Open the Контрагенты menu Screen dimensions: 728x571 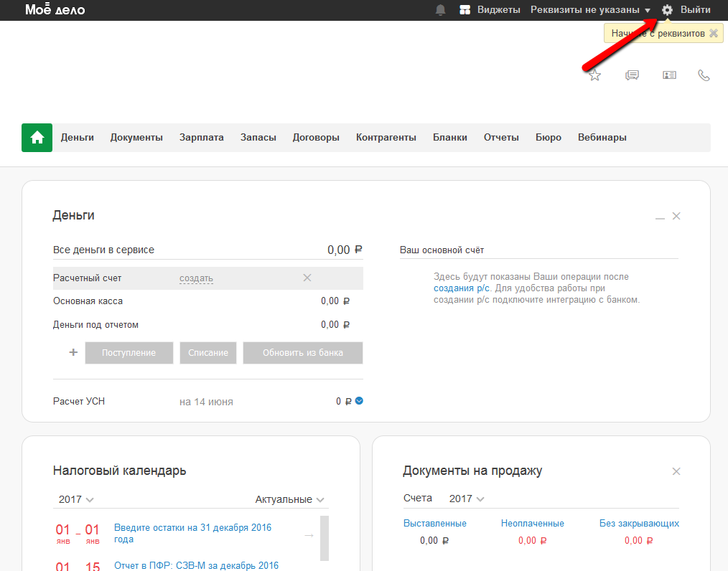pos(386,138)
